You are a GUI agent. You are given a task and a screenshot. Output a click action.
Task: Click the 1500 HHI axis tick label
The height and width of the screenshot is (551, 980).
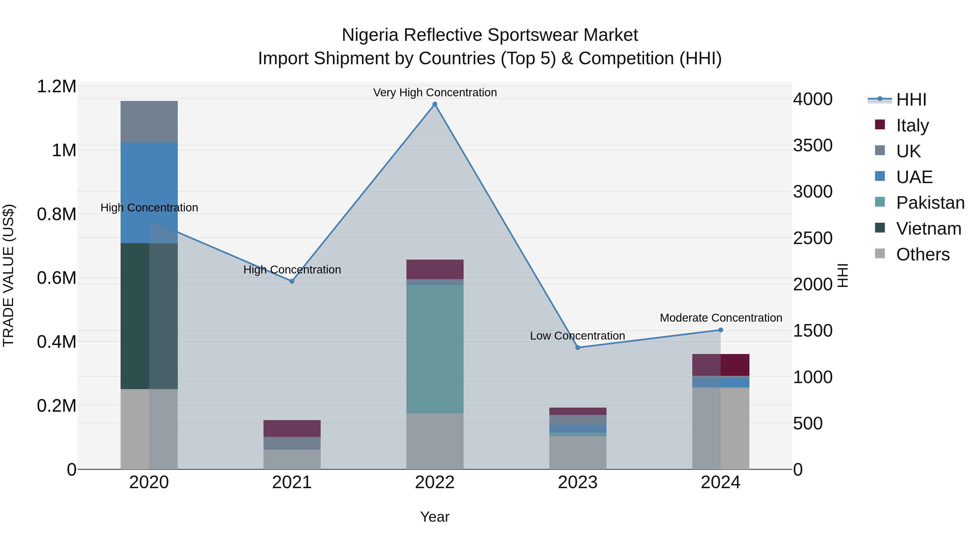pyautogui.click(x=813, y=331)
